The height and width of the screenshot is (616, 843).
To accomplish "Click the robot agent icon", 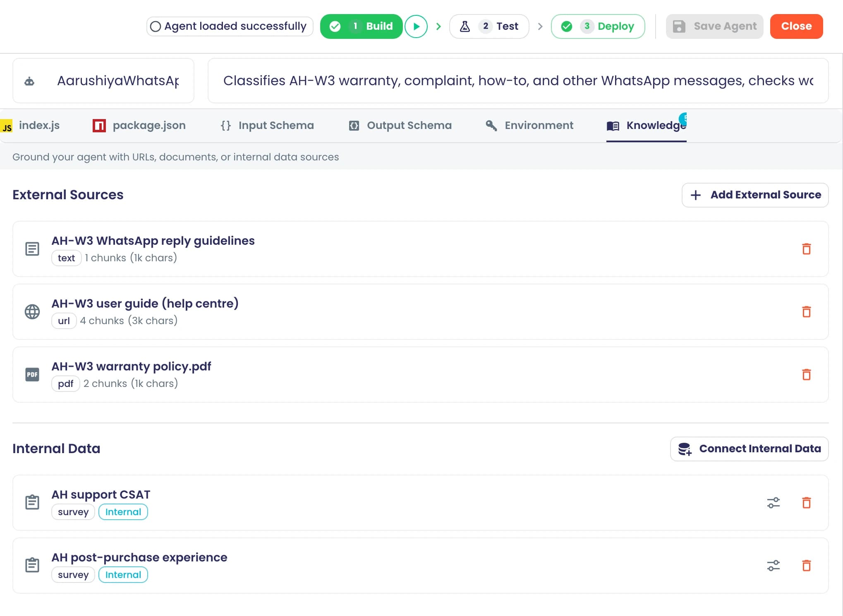I will tap(29, 81).
